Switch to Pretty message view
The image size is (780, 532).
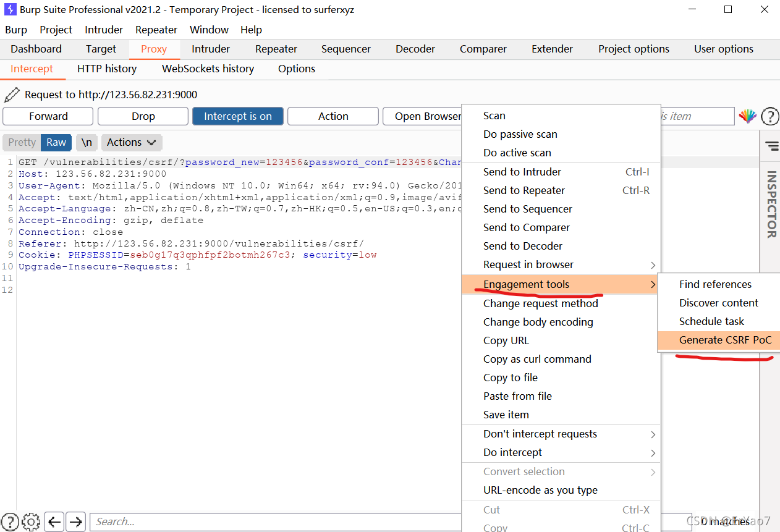22,142
